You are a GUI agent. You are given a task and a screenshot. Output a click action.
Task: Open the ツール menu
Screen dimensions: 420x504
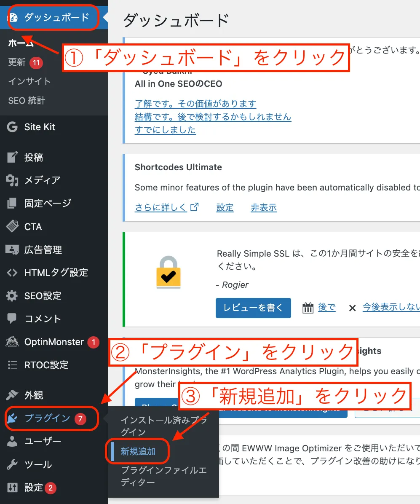tap(38, 464)
